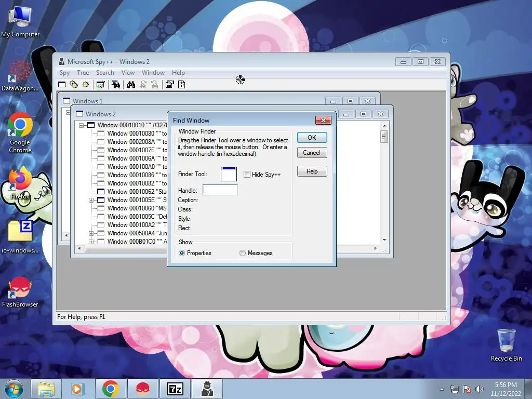Viewport: 532px width, 399px height.
Task: Click OK in Find Window dialog
Action: click(312, 137)
